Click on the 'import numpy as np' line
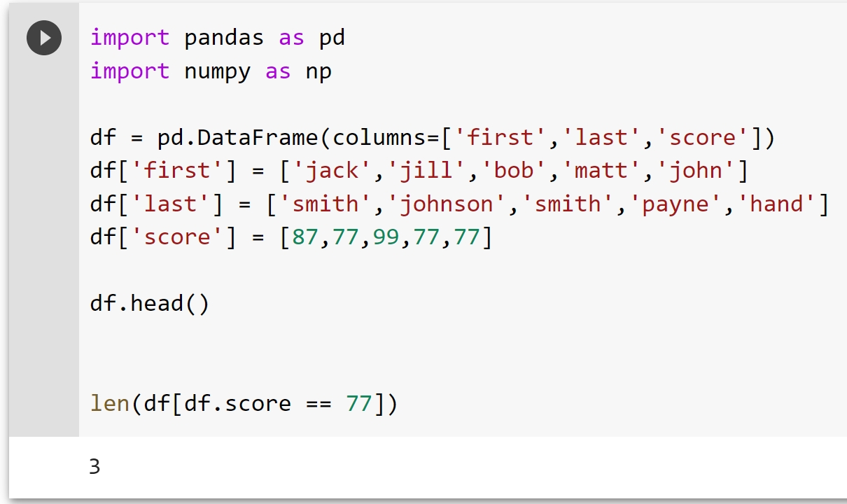847x504 pixels. (211, 71)
